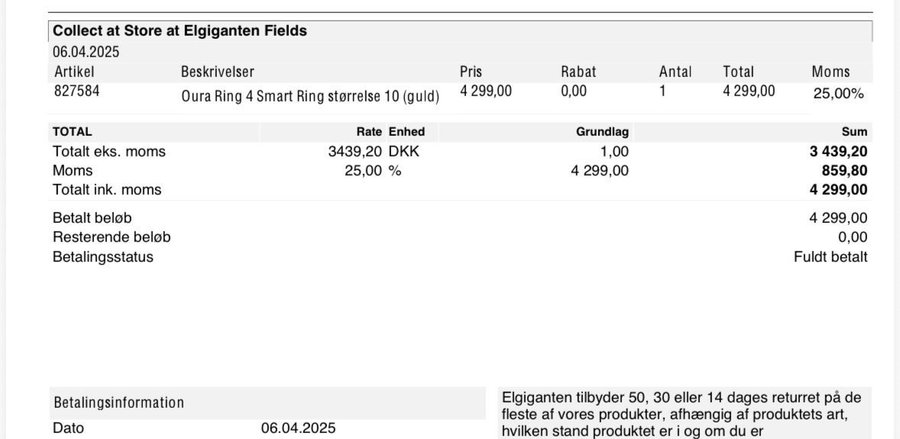Click the 'Totalt eks. moms' row label
Viewport: 900px width, 439px height.
[109, 152]
